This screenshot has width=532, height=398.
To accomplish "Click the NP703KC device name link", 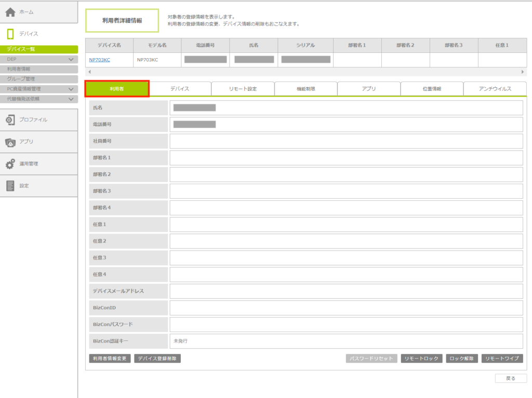I will (99, 60).
